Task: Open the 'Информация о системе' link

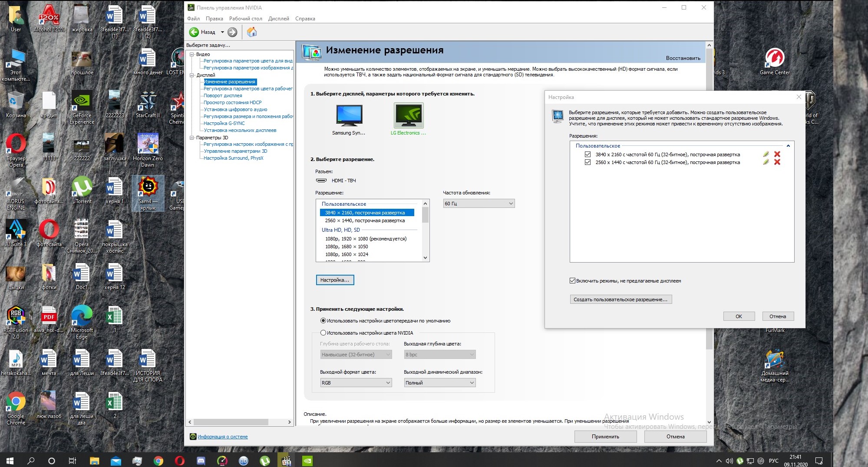Action: coord(222,437)
